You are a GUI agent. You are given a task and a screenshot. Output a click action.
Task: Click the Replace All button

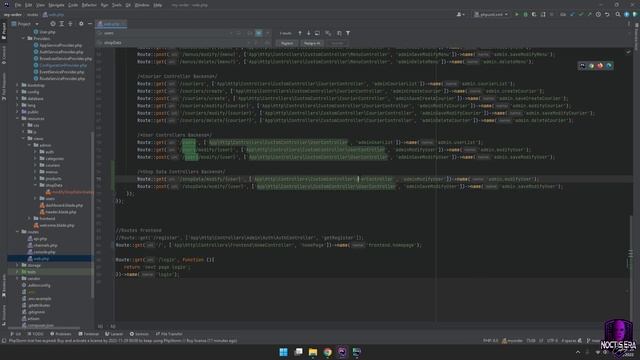(x=312, y=43)
